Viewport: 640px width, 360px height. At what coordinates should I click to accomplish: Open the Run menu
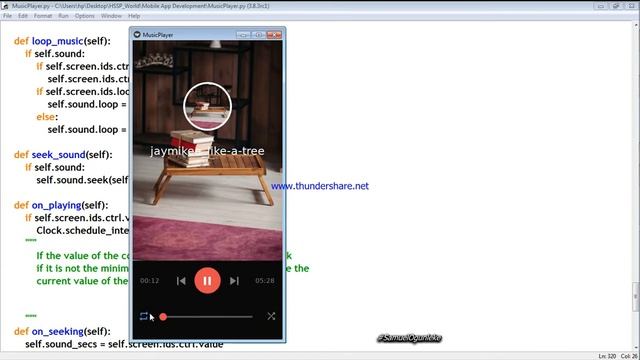click(x=63, y=16)
